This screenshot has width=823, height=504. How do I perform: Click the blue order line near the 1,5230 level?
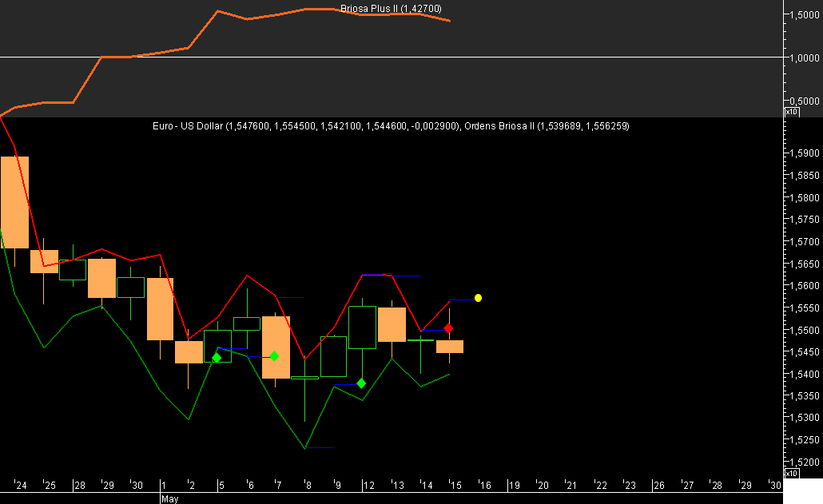320,448
